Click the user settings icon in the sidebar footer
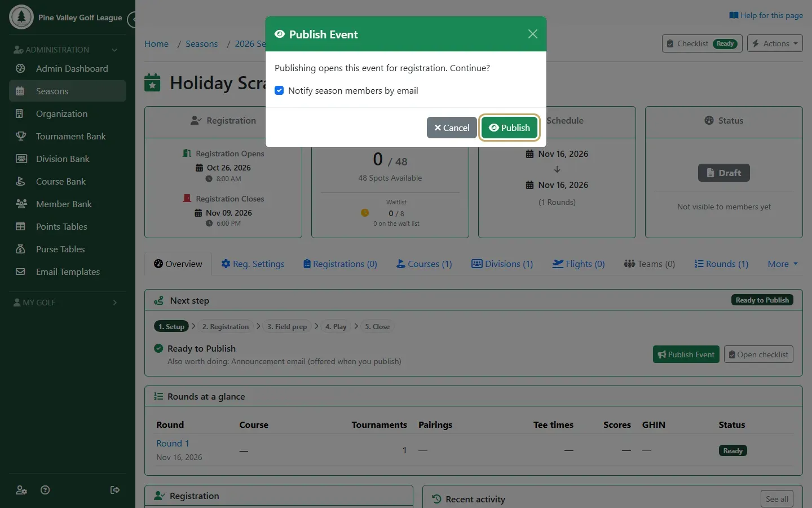Screen dimensions: 812x508 click(21, 490)
